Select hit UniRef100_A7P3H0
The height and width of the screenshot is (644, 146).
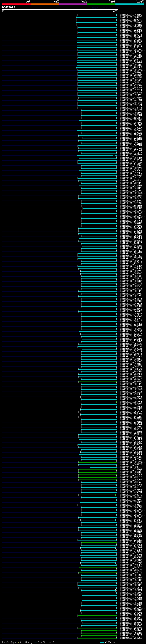pos(131,55)
